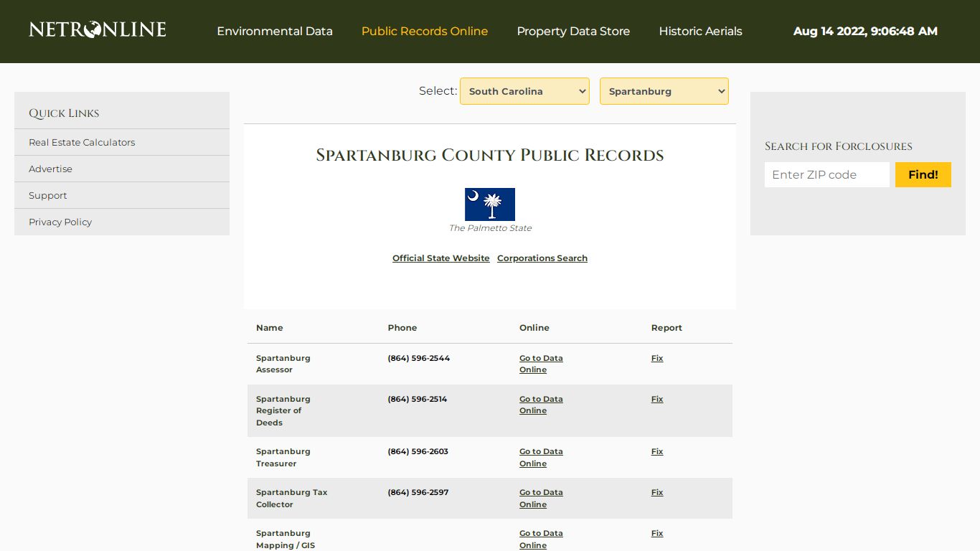The image size is (980, 551).
Task: Open Historic Aerials
Action: pyautogui.click(x=700, y=32)
